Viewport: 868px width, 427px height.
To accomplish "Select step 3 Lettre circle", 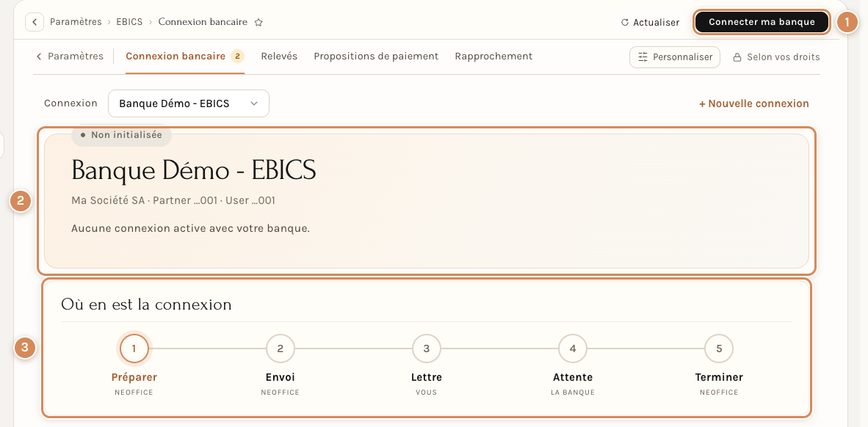I will [426, 348].
